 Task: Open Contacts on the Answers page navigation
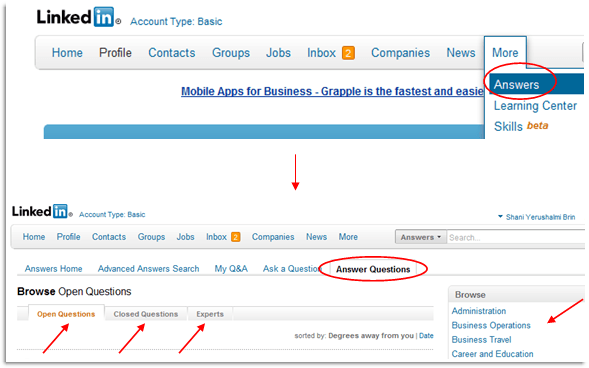109,237
